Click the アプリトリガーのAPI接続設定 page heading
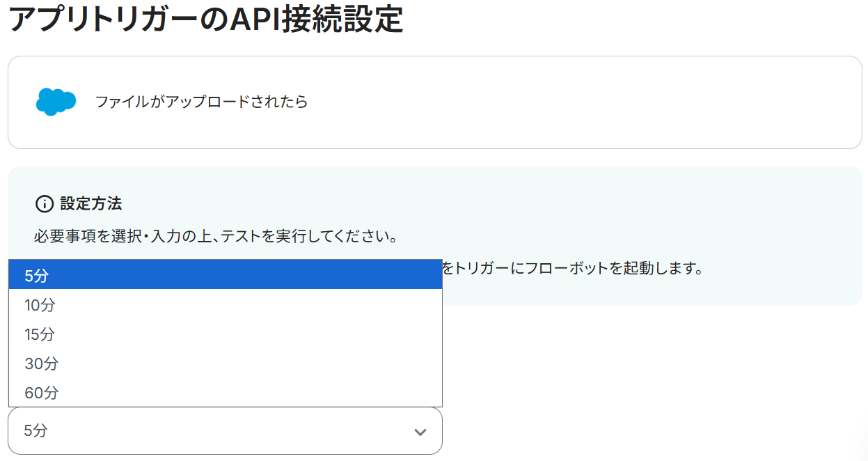This screenshot has width=868, height=461. tap(206, 20)
